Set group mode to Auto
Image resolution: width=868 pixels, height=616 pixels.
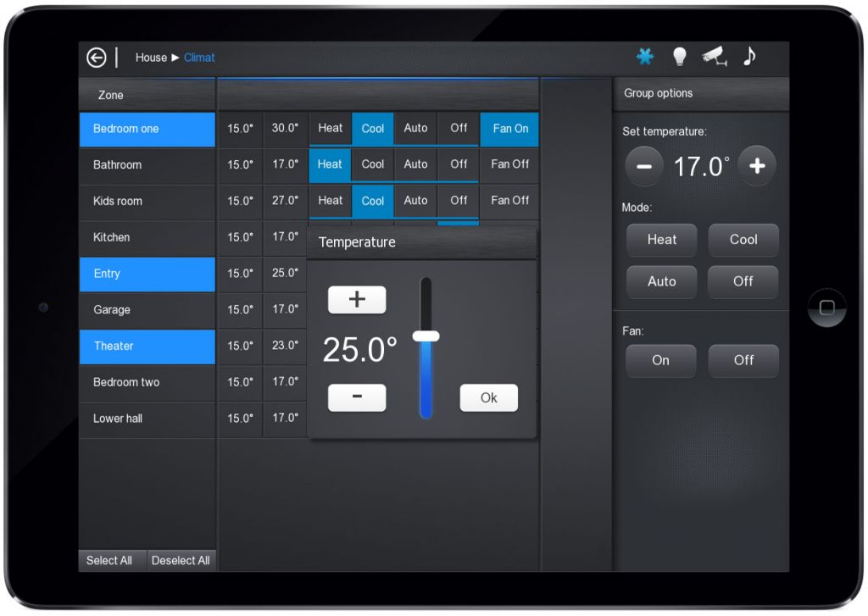pyautogui.click(x=661, y=282)
